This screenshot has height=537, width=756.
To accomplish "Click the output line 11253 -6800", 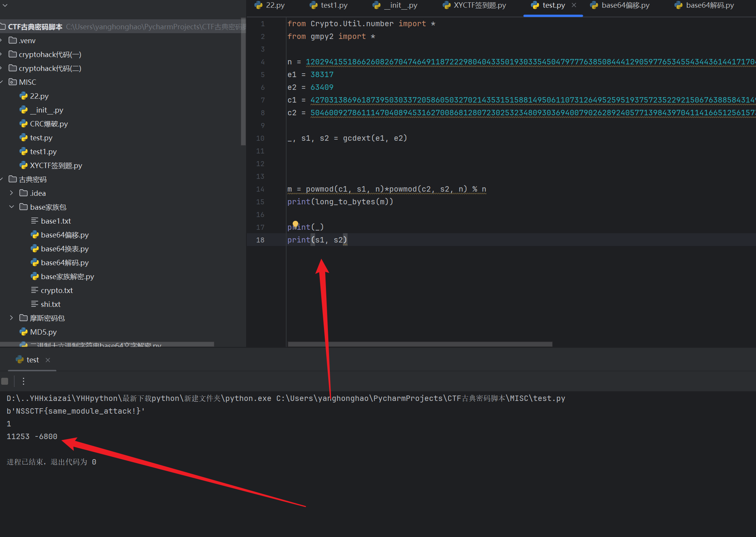I will 32,436.
